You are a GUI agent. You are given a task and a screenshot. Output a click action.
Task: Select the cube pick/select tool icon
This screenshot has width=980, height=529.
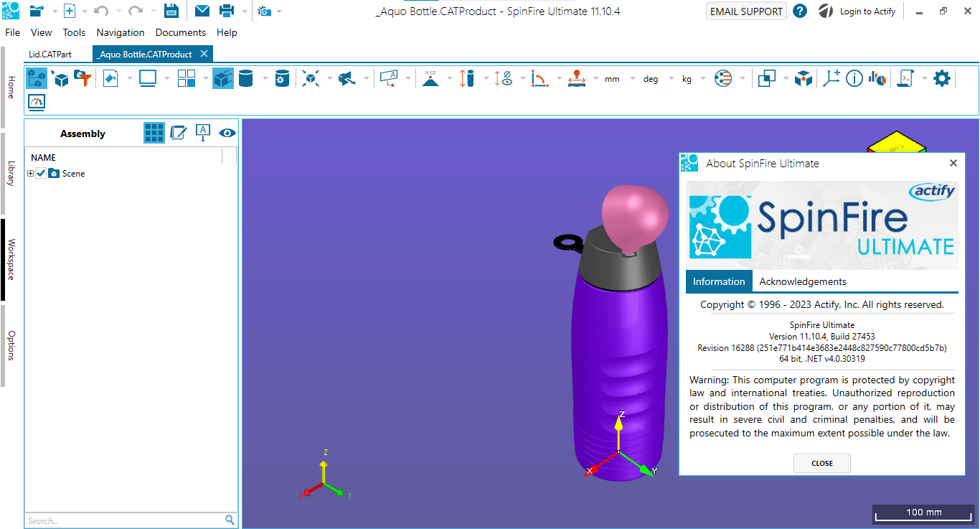[61, 78]
